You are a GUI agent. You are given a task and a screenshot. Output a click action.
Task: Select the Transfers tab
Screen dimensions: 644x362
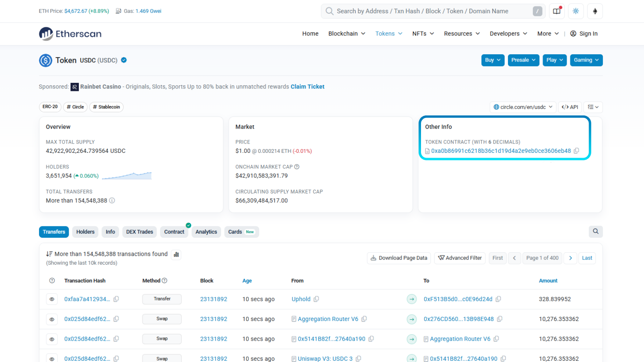coord(54,232)
